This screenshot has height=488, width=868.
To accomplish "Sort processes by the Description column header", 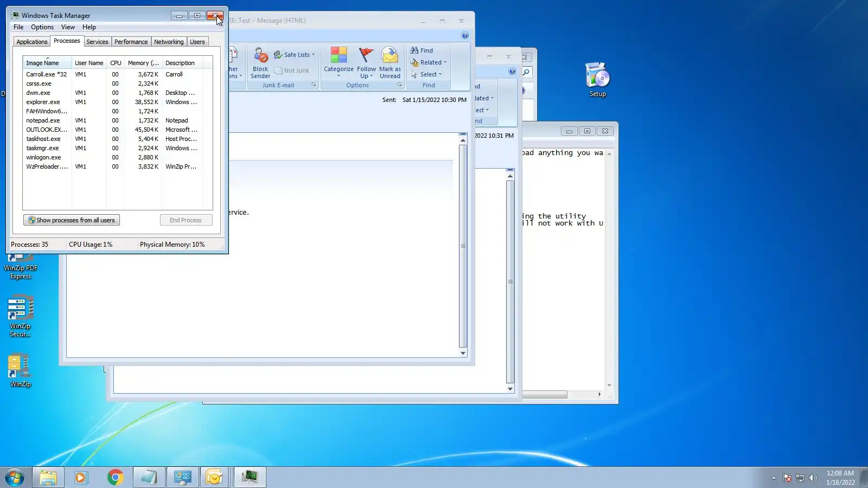I will pyautogui.click(x=182, y=63).
